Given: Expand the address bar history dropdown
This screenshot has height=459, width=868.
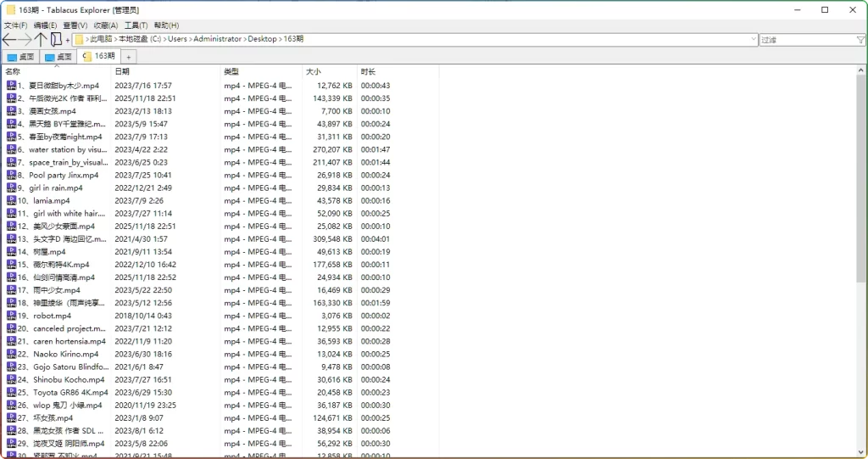Looking at the screenshot, I should [754, 40].
